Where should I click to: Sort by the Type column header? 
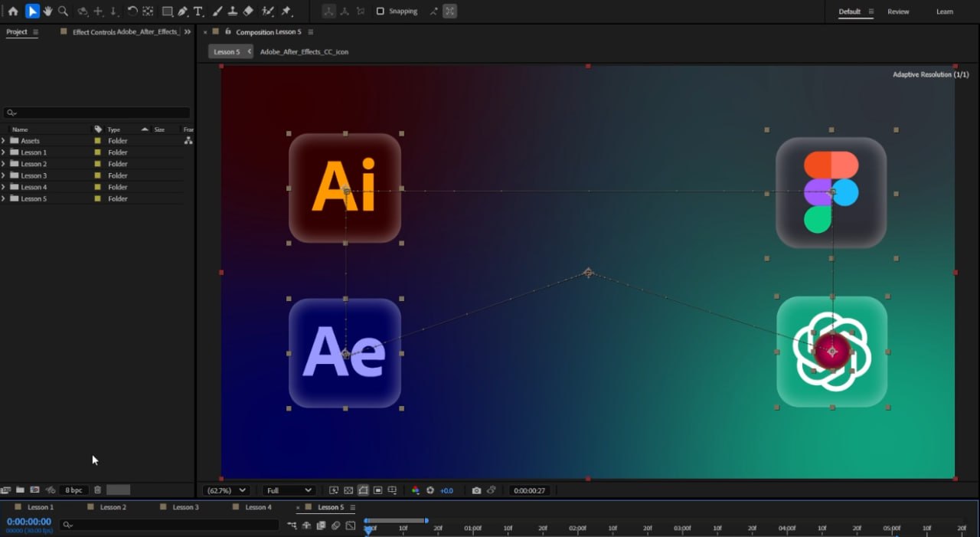click(x=113, y=129)
